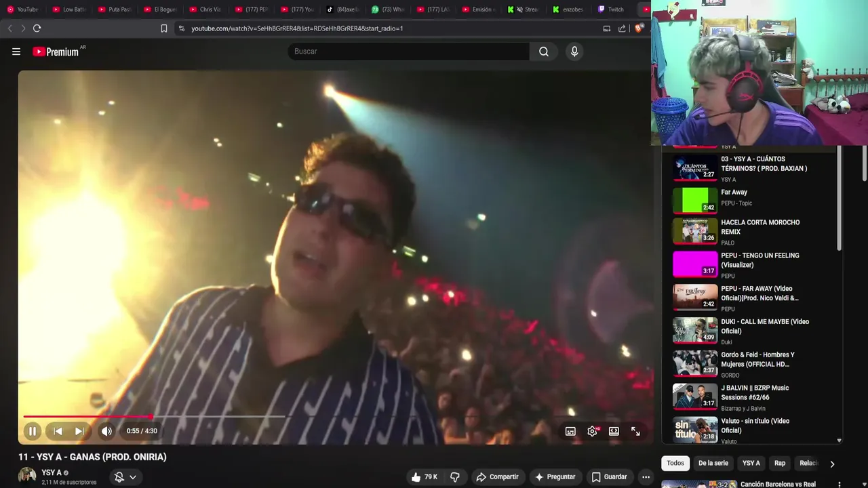Open more actions three-dot menu

coord(646,477)
